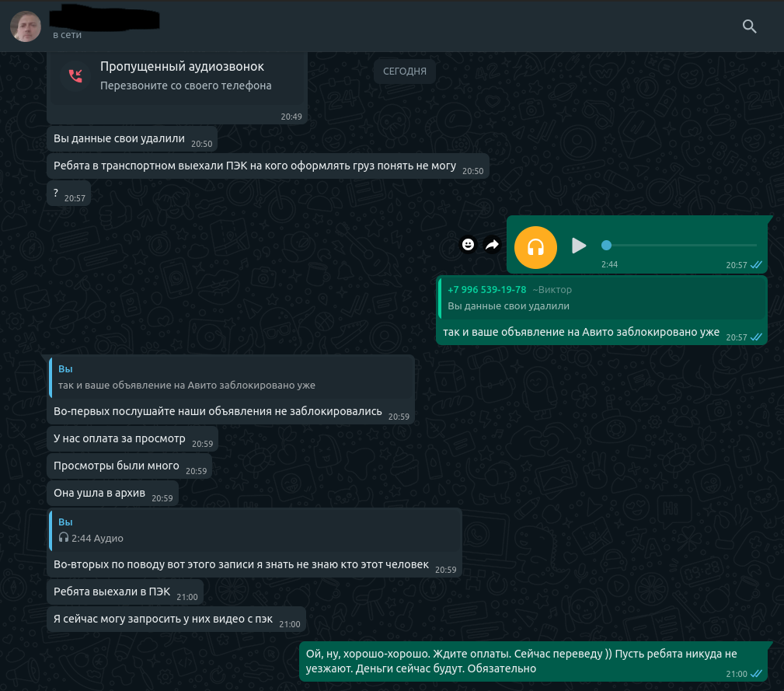Click the read checkmarks on voice message
The image size is (784, 691).
click(x=756, y=265)
